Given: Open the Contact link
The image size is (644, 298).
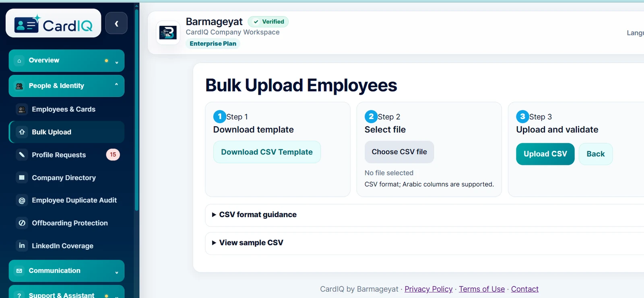Looking at the screenshot, I should point(525,289).
